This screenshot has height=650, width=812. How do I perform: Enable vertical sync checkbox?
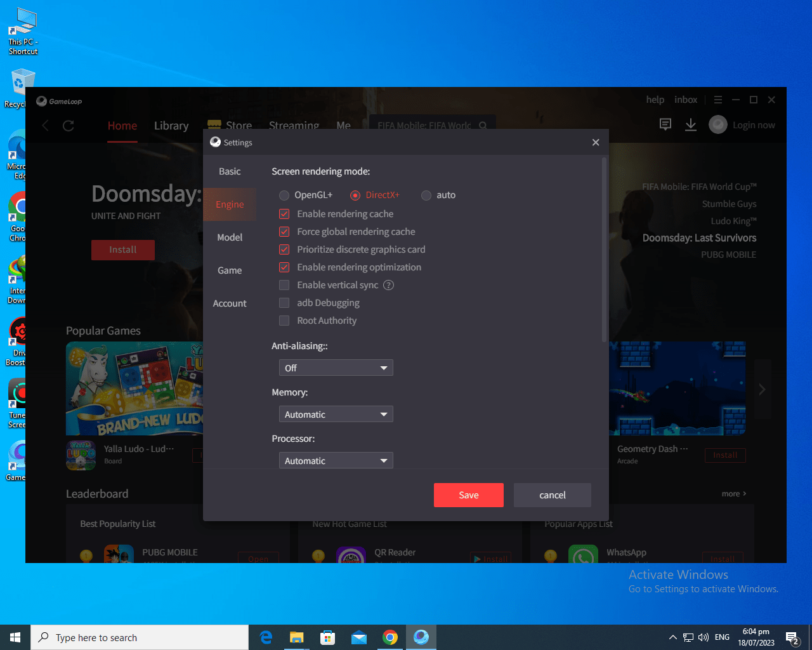tap(284, 285)
